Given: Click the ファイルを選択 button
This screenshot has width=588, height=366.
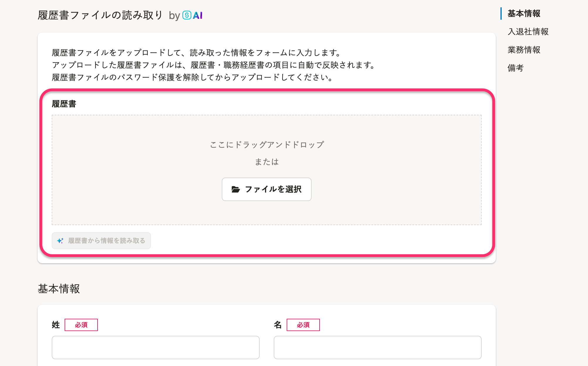Looking at the screenshot, I should [x=266, y=189].
